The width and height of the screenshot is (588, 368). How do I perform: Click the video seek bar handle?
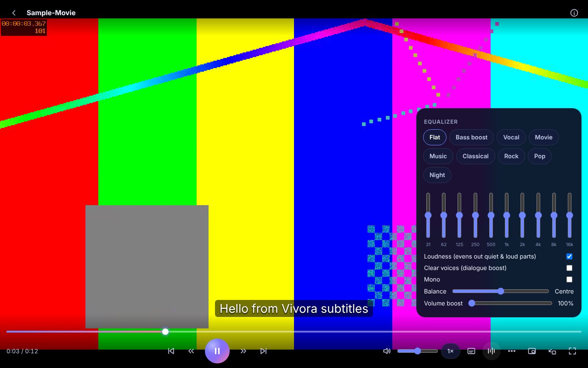click(165, 332)
